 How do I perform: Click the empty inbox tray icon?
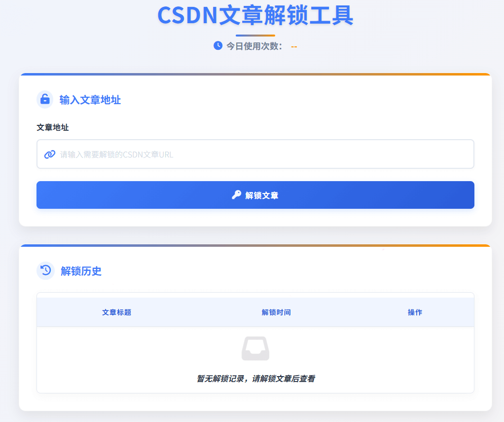[x=255, y=348]
